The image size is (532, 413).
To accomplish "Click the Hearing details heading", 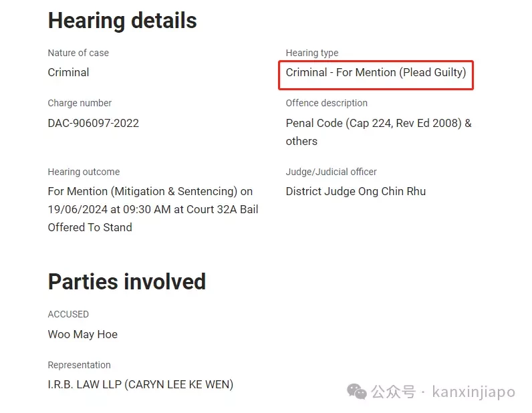I will click(x=122, y=21).
